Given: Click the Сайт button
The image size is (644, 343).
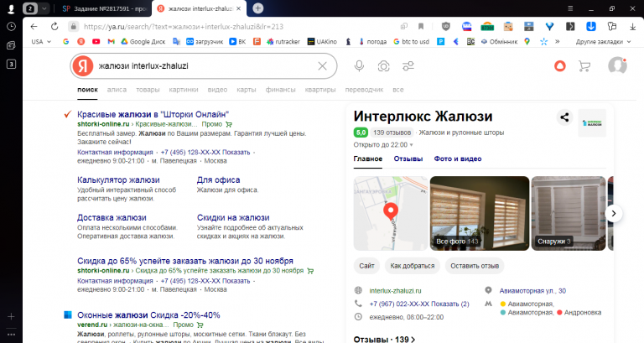Looking at the screenshot, I should point(366,266).
